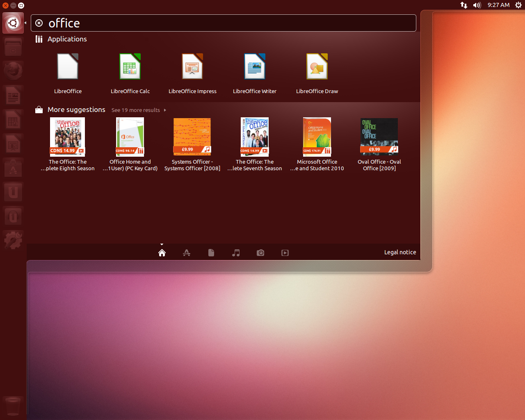
Task: Maximize the Dash with the top-left button
Action: 21,5
